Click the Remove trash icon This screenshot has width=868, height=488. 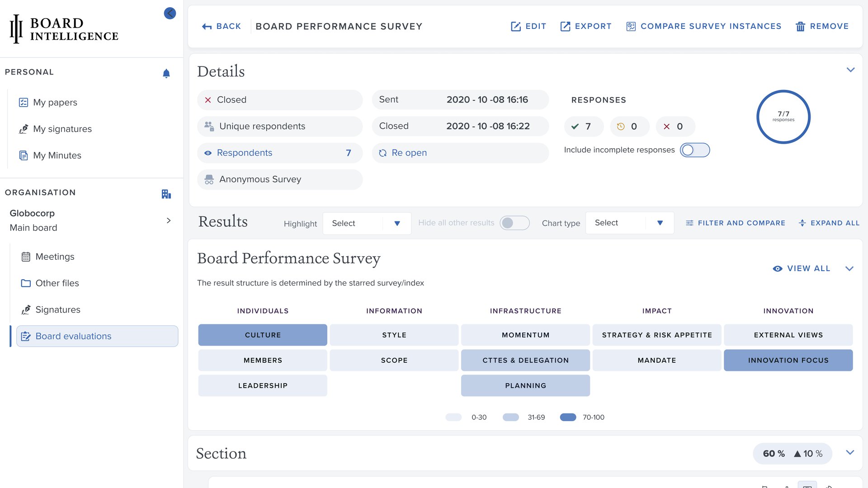[x=800, y=27]
